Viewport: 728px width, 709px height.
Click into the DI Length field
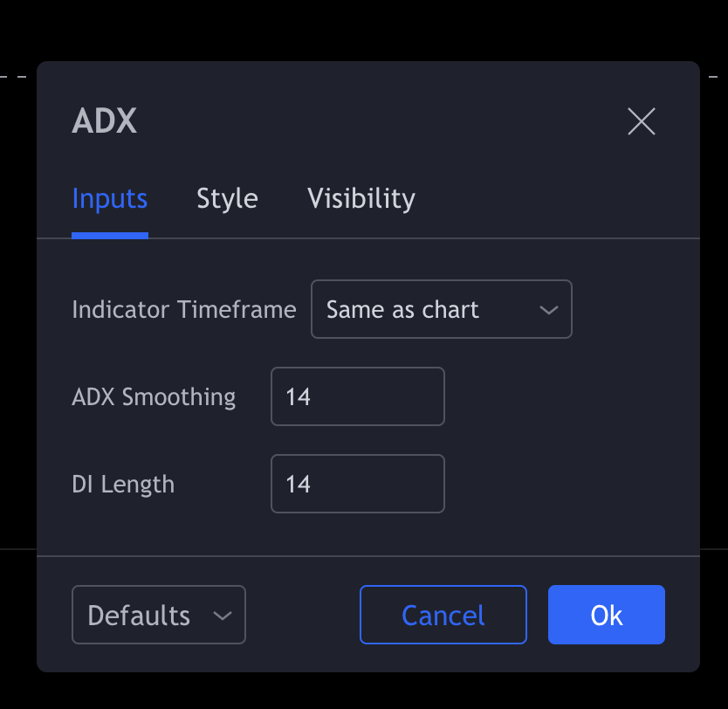click(x=357, y=484)
